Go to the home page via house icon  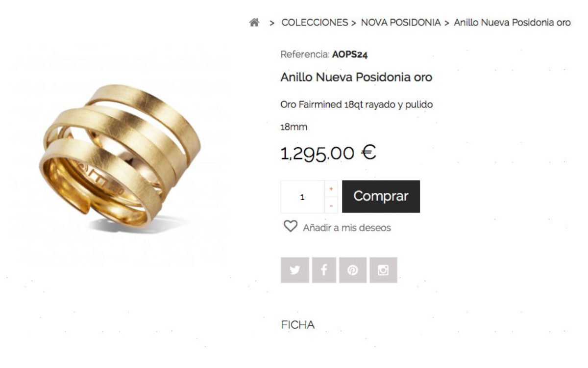254,23
